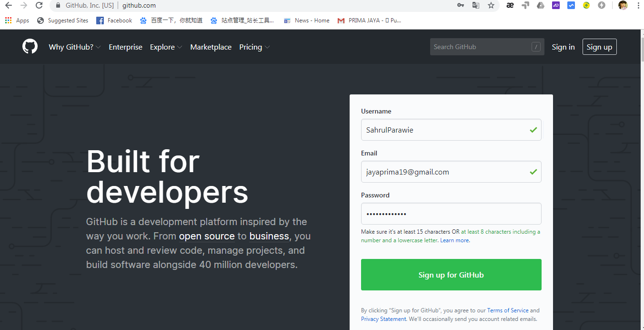Expand the Pricing dropdown menu

[x=254, y=47]
